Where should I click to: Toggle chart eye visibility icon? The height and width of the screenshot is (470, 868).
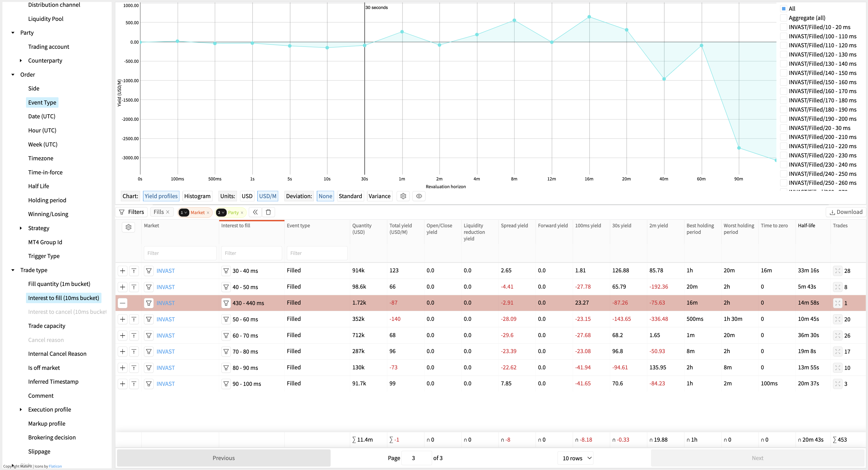tap(419, 196)
